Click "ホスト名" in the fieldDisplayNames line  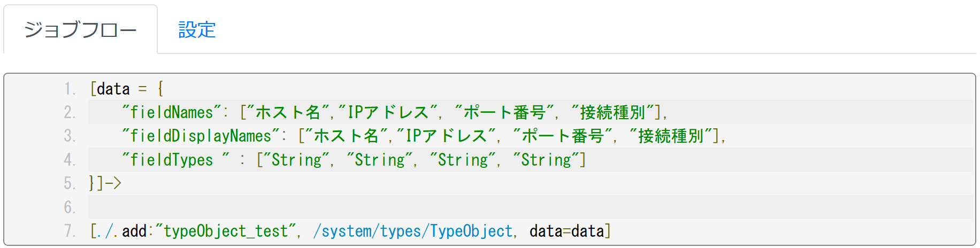pos(346,136)
